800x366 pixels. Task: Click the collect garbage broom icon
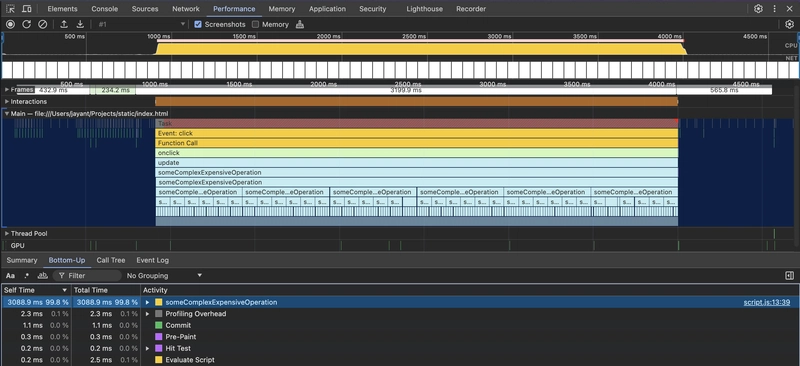(x=300, y=24)
